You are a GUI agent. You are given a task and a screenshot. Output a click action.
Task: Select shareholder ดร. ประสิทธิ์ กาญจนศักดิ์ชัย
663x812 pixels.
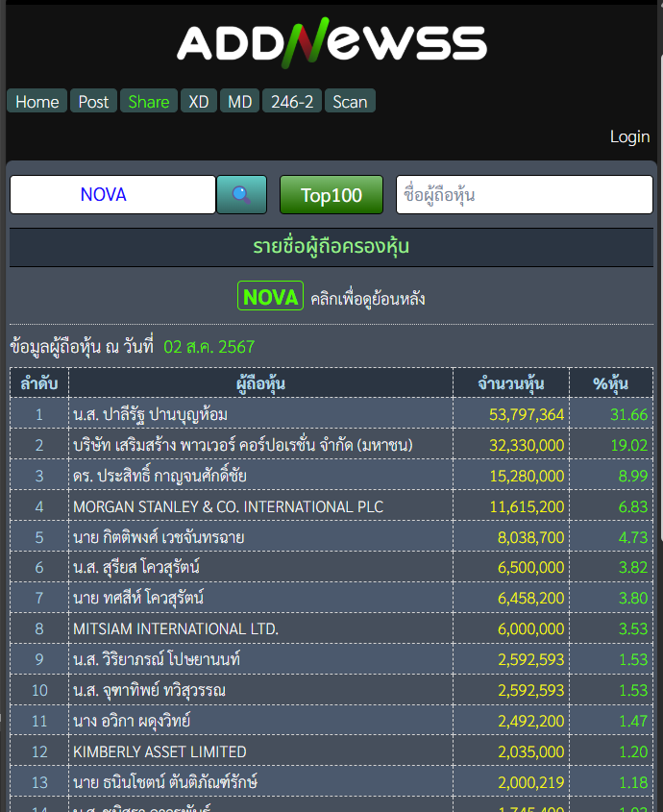pos(160,476)
